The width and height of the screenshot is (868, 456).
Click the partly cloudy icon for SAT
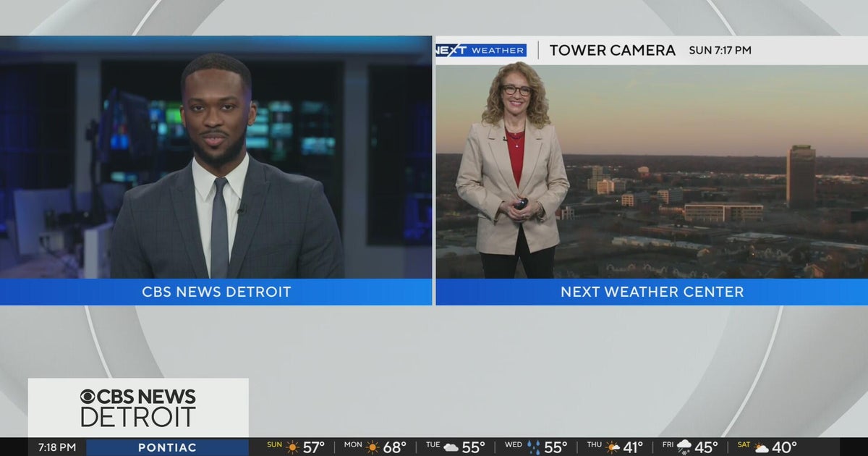[762, 448]
